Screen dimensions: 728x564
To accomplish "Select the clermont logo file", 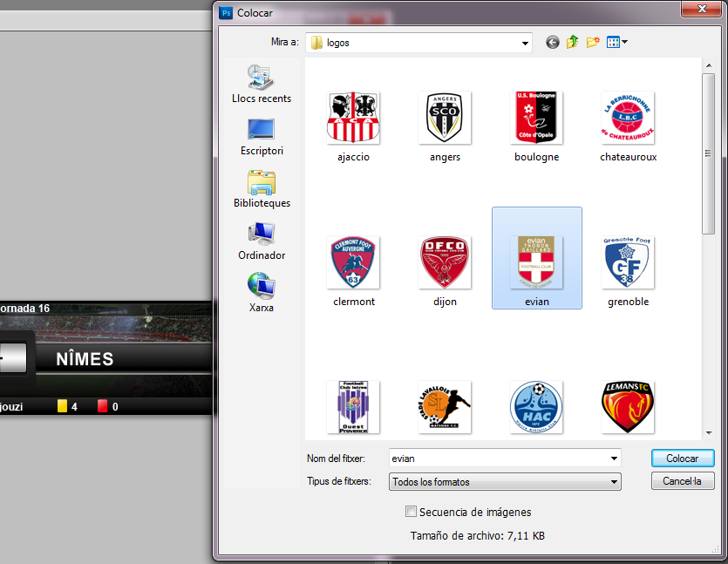I will click(x=353, y=272).
